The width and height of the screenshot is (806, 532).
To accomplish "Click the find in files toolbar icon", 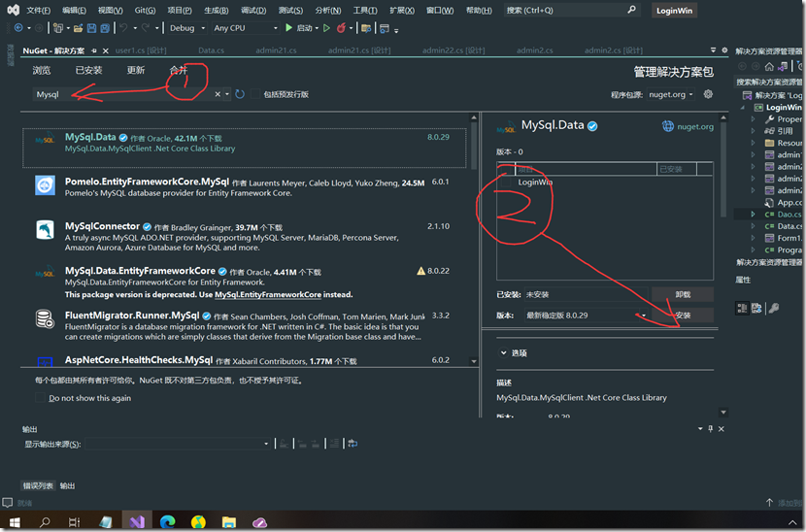I will click(366, 28).
